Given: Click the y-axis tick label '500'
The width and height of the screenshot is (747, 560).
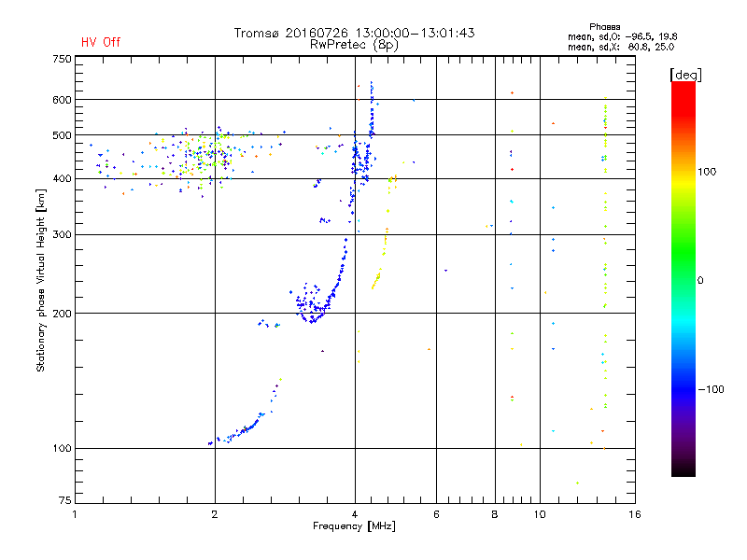Looking at the screenshot, I should 62,135.
